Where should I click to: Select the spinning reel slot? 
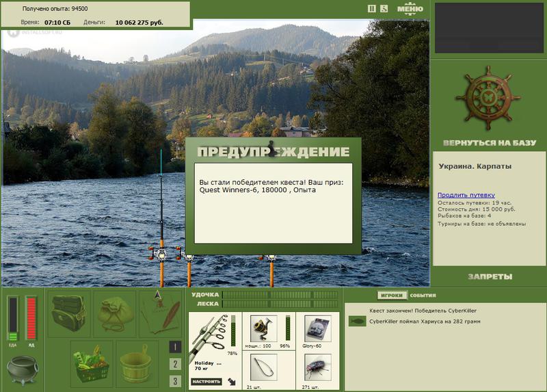click(x=263, y=328)
